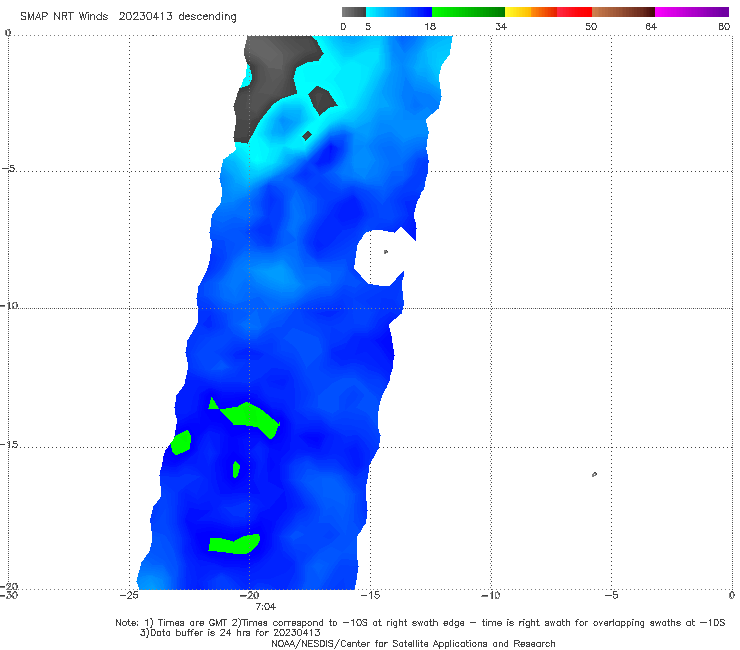The width and height of the screenshot is (740, 650).
Task: Click the note 'Data buffer is 24 hrs for 20230413'
Action: coord(230,633)
